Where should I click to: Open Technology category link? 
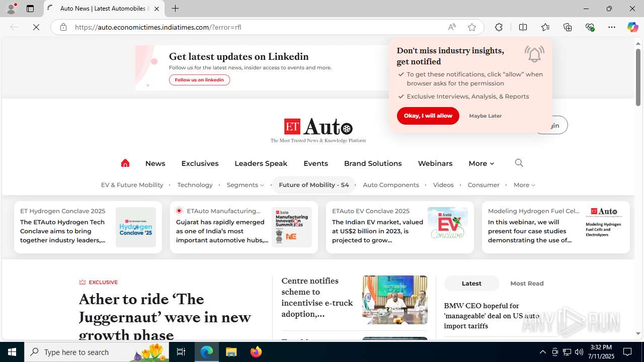[195, 185]
